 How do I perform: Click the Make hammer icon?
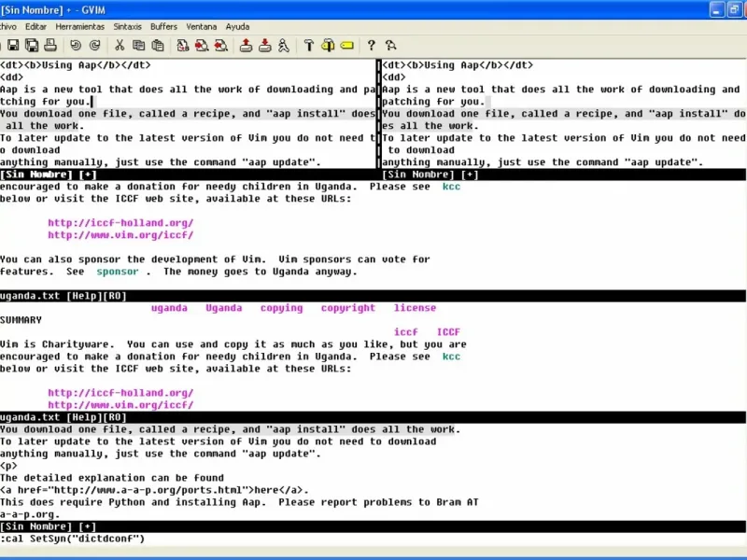(309, 45)
